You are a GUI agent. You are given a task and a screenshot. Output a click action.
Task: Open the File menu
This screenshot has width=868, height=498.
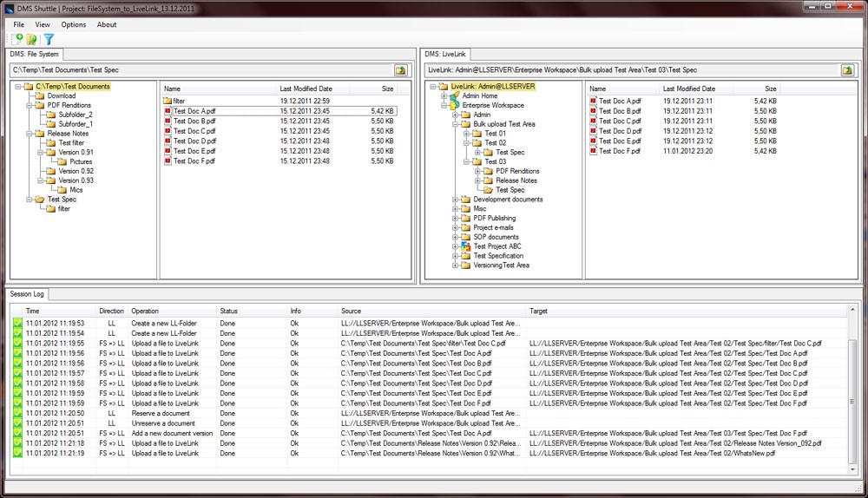tap(18, 24)
